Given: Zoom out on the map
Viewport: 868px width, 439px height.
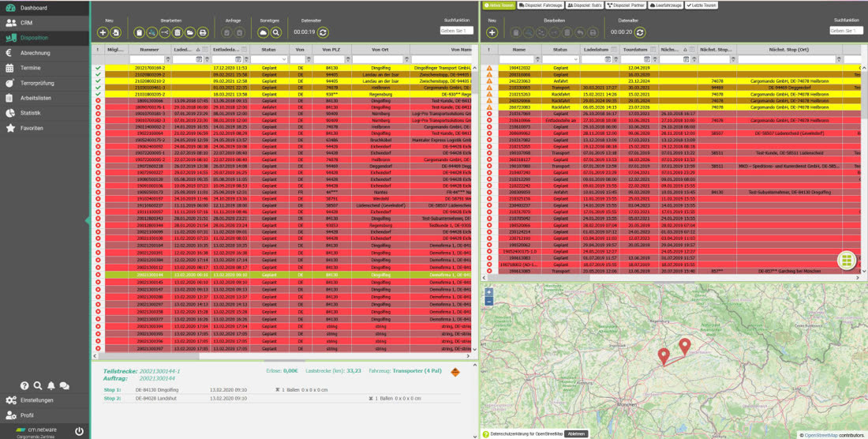Looking at the screenshot, I should tap(488, 301).
